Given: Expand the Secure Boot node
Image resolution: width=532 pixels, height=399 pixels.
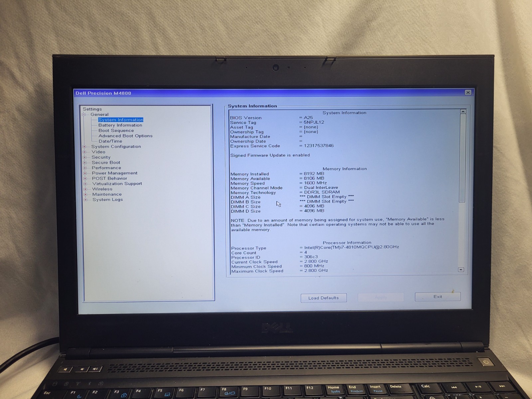Looking at the screenshot, I should tap(85, 163).
